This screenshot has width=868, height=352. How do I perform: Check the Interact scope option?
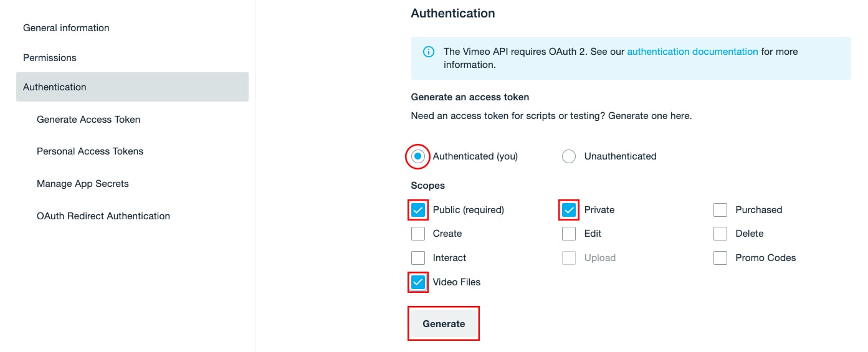point(418,258)
